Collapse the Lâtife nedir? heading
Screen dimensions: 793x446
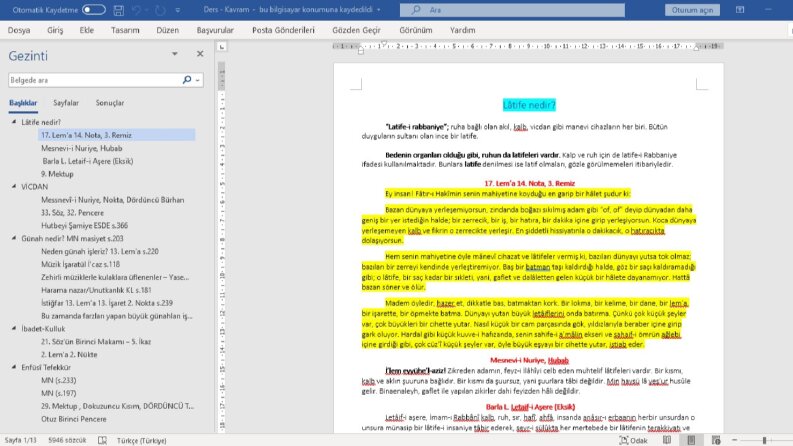[x=14, y=122]
